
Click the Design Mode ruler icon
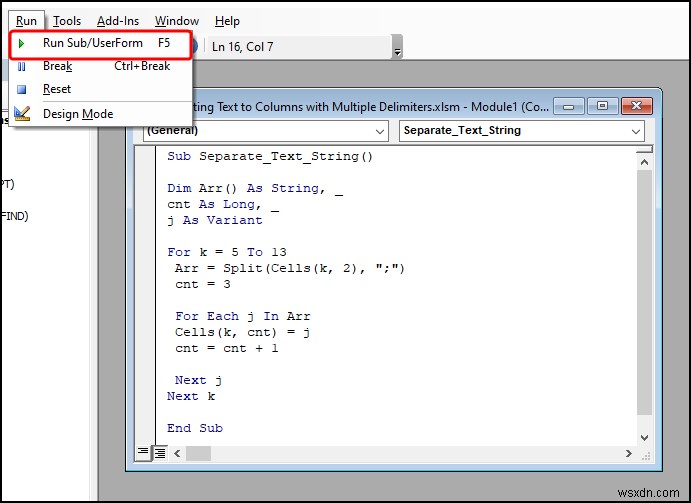(x=22, y=113)
